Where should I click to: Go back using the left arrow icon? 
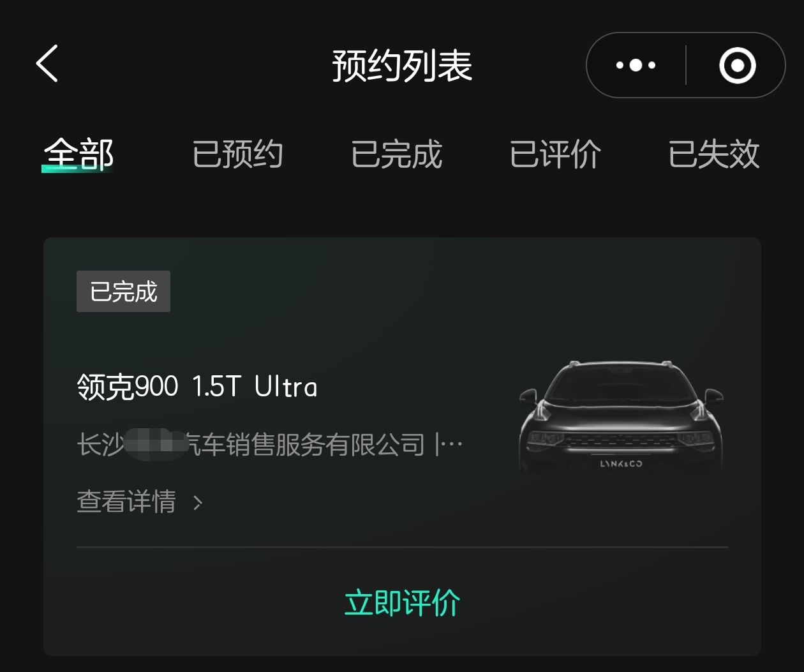pyautogui.click(x=47, y=64)
